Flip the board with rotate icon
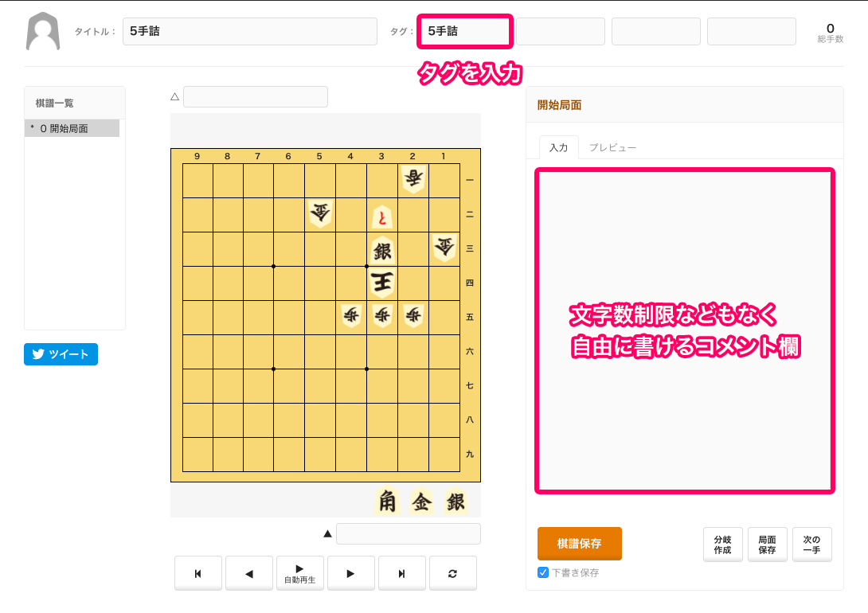Image resolution: width=868 pixels, height=613 pixels. pyautogui.click(x=452, y=573)
